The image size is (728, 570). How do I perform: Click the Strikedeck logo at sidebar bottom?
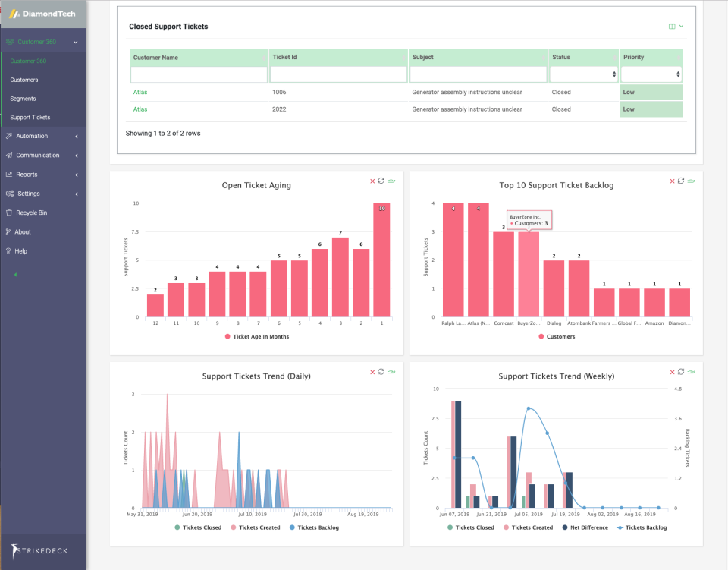tap(39, 550)
